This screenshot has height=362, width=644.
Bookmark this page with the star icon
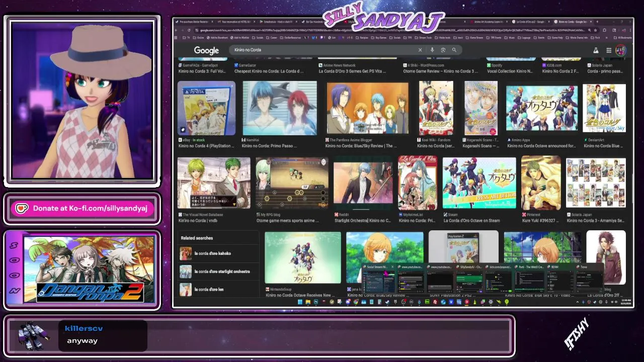coord(595,30)
